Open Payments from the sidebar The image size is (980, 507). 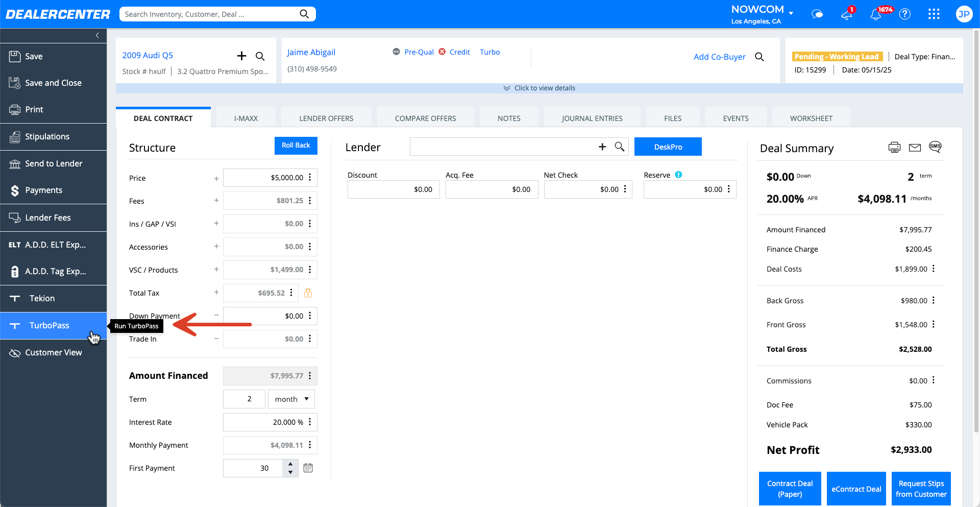click(x=54, y=190)
